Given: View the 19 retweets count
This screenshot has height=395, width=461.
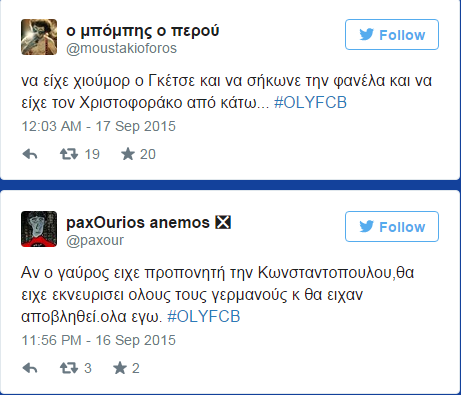Looking at the screenshot, I should click(x=92, y=154).
